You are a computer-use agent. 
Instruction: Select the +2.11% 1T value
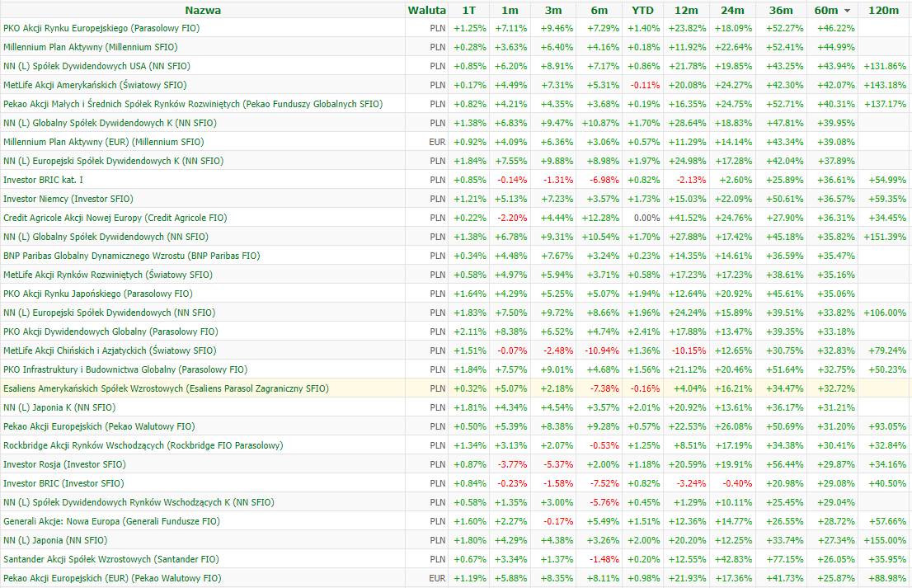[x=470, y=332]
